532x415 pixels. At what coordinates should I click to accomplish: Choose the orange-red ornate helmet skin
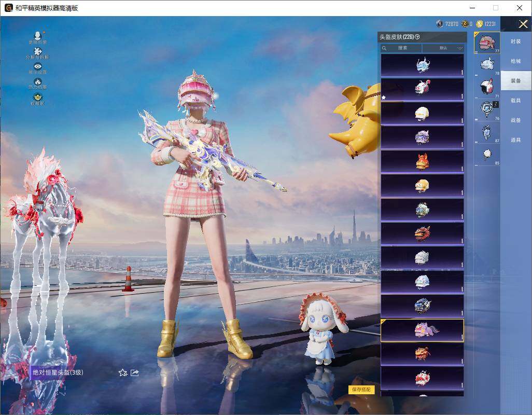tap(422, 354)
